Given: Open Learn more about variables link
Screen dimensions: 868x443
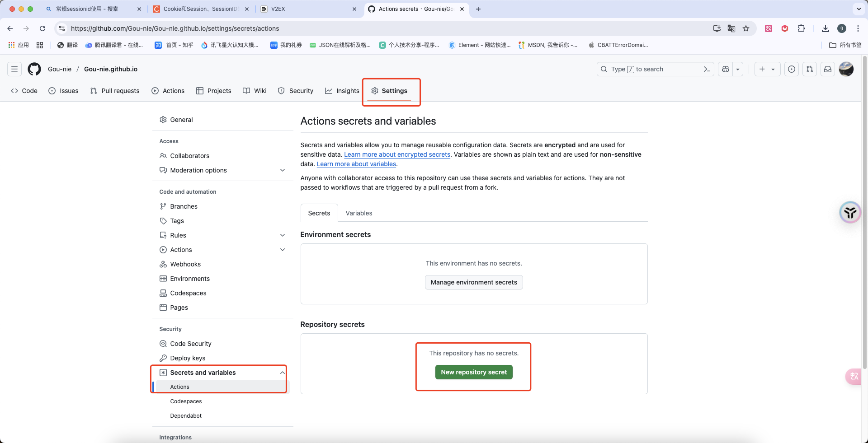Looking at the screenshot, I should pyautogui.click(x=356, y=164).
